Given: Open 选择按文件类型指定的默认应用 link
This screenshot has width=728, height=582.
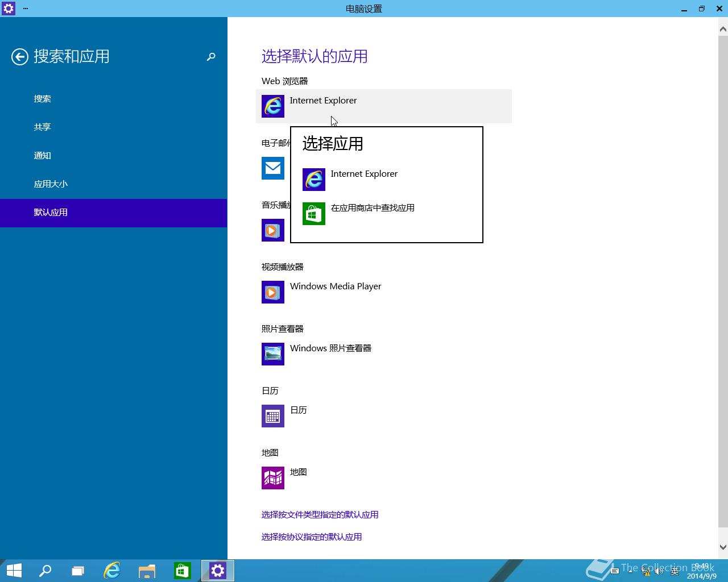Looking at the screenshot, I should click(x=320, y=515).
